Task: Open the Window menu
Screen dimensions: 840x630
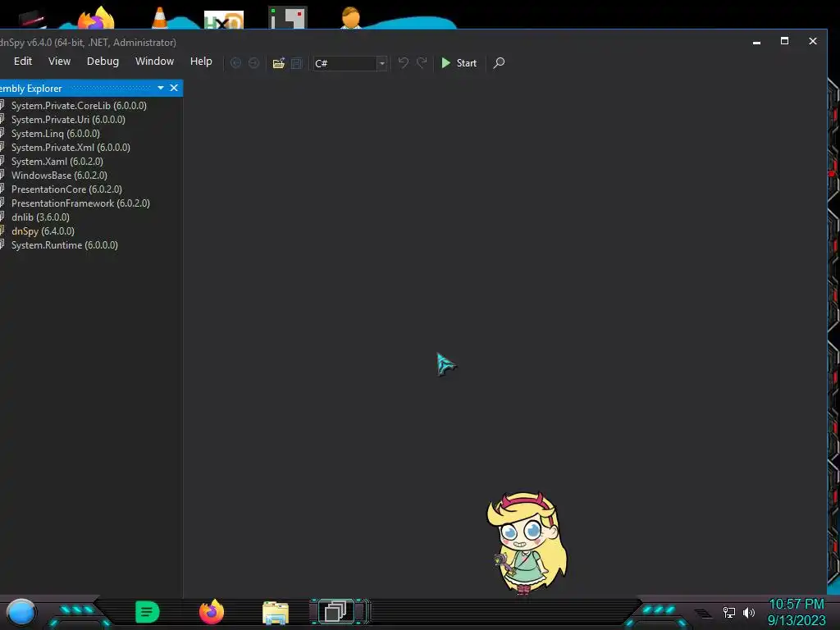Action: pos(154,61)
